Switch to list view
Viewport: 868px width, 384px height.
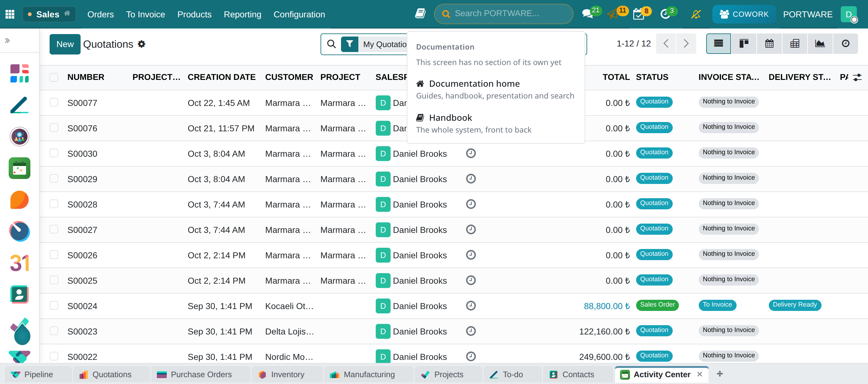[718, 43]
